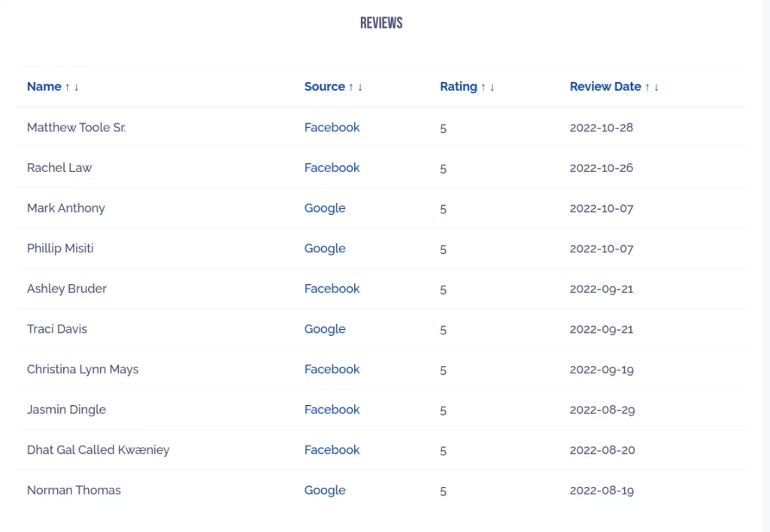Click review date 2022-08-19
The width and height of the screenshot is (770, 532).
point(602,490)
